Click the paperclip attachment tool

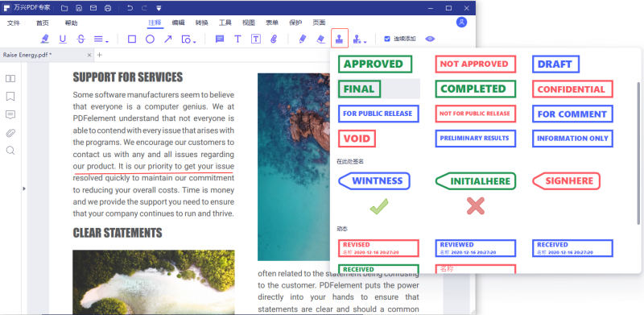click(274, 39)
